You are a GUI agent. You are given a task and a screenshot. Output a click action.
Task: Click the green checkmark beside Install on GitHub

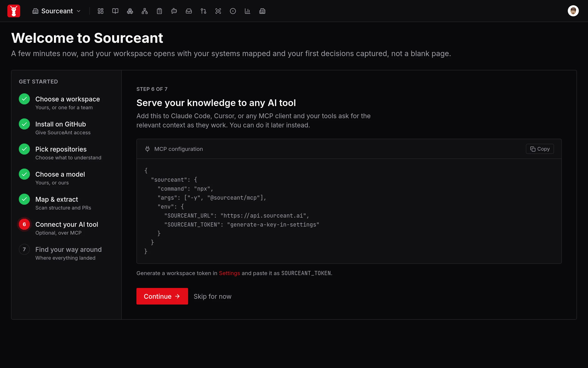[24, 124]
